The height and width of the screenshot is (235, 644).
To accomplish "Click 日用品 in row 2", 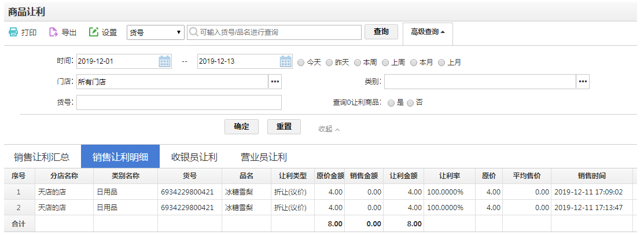I will coord(107,208).
